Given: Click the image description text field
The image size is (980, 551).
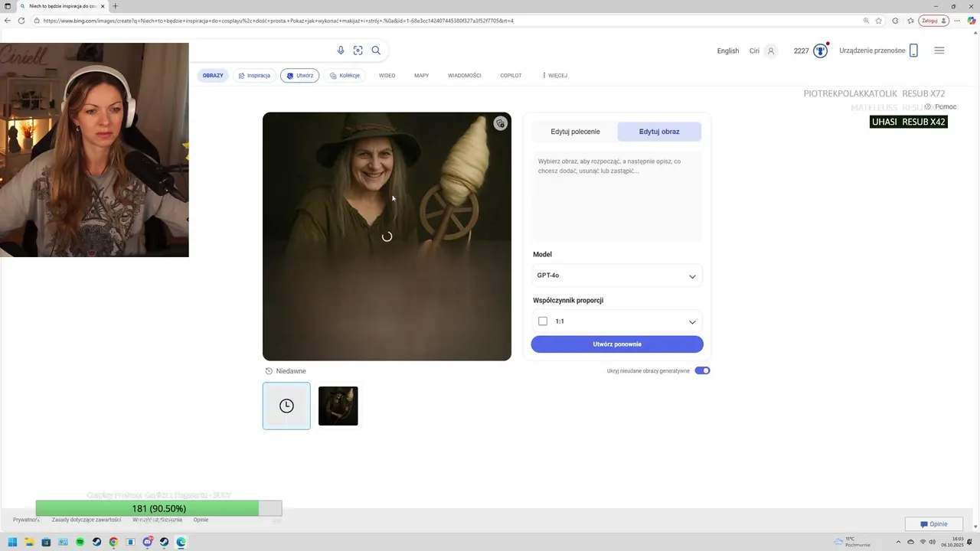Looking at the screenshot, I should 617,197.
